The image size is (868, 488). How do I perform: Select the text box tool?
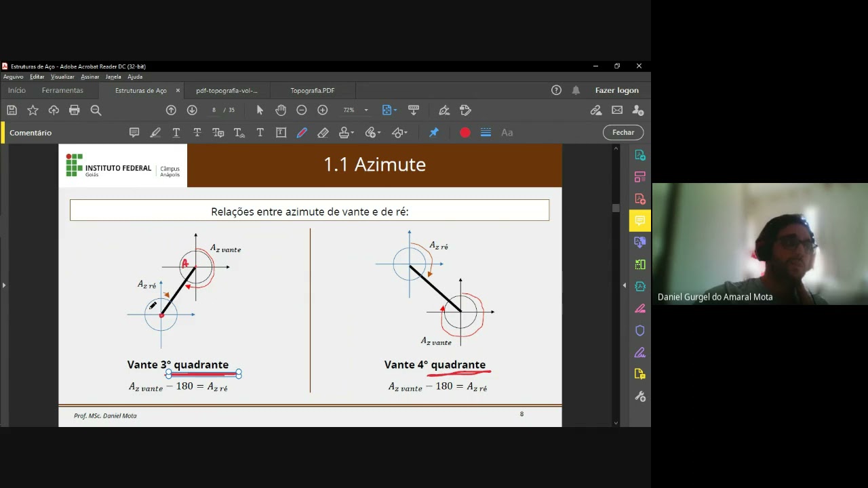tap(281, 132)
